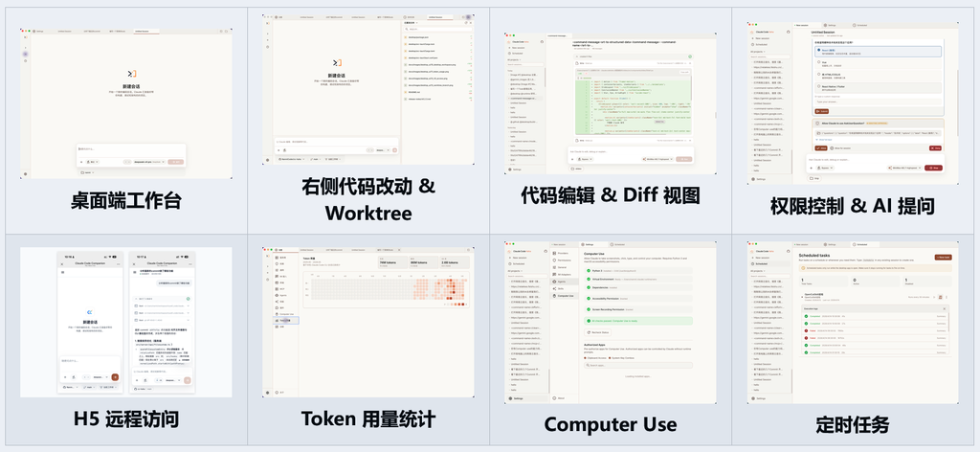
Task: Click delete icon on OpenCutSkill task row
Action: 940,297
